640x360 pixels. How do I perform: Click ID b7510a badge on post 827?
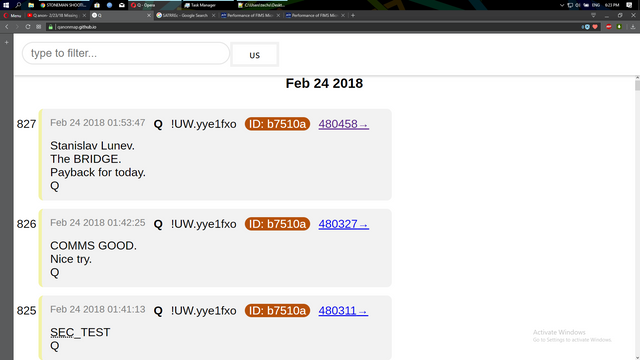[278, 124]
